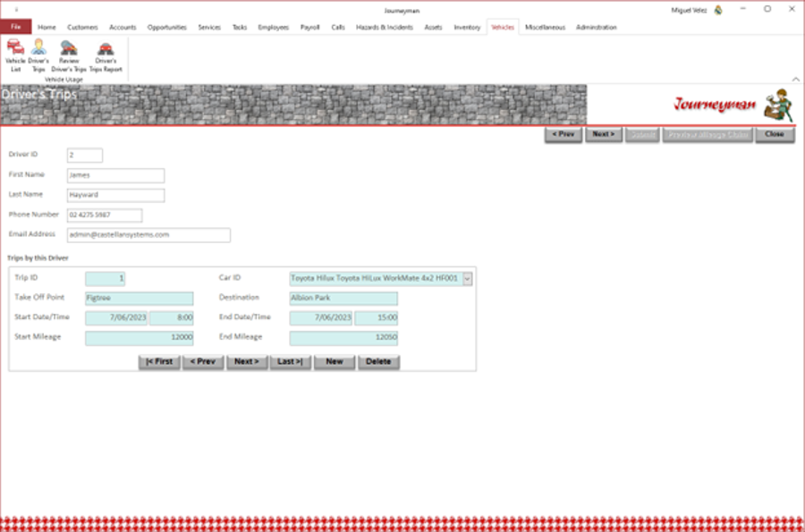Go to the Customers tab
805x532 pixels.
[82, 27]
